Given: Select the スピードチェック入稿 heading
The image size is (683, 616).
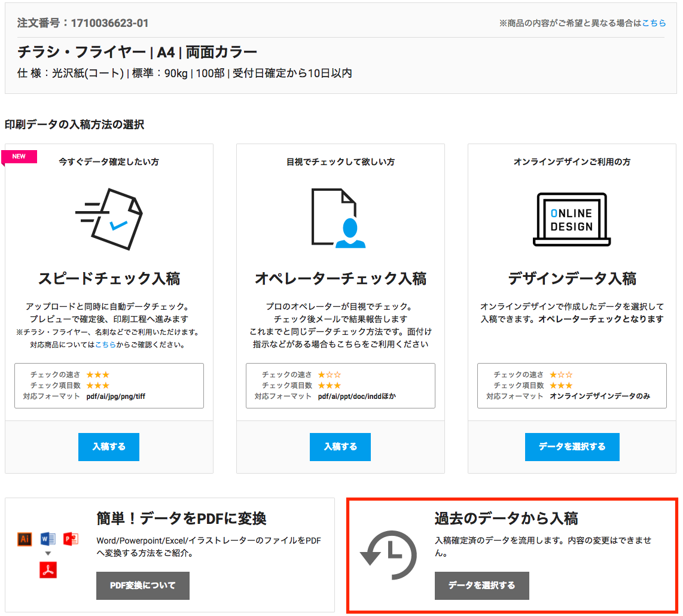Looking at the screenshot, I should pyautogui.click(x=109, y=279).
